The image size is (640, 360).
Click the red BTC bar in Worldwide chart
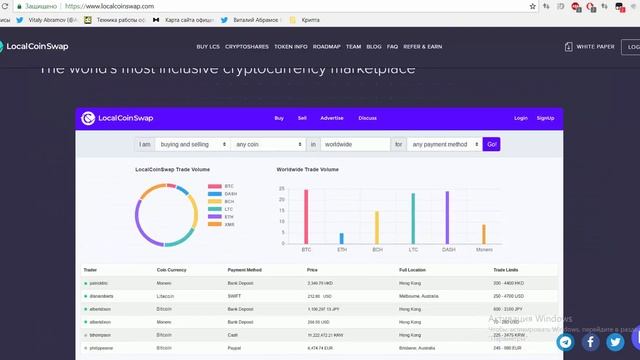tap(306, 217)
